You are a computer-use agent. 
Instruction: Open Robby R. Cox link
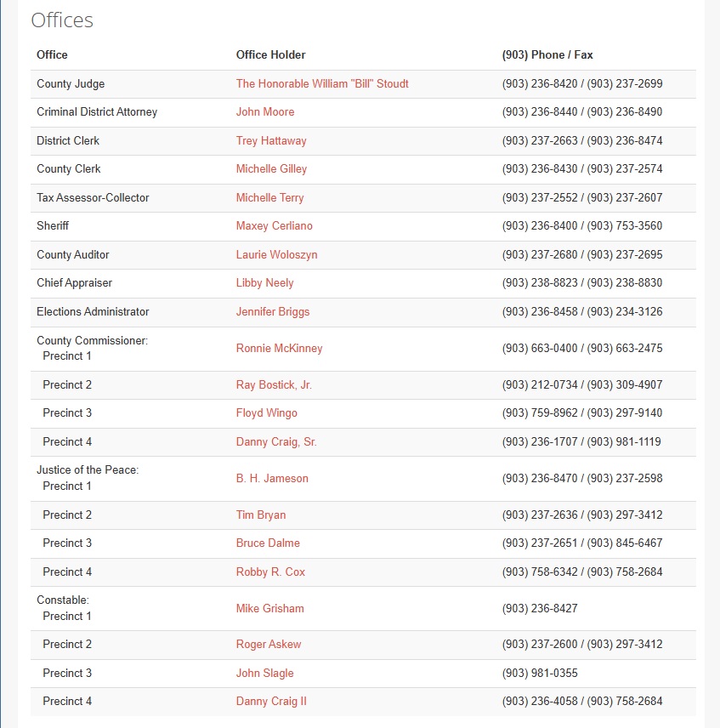pyautogui.click(x=270, y=572)
